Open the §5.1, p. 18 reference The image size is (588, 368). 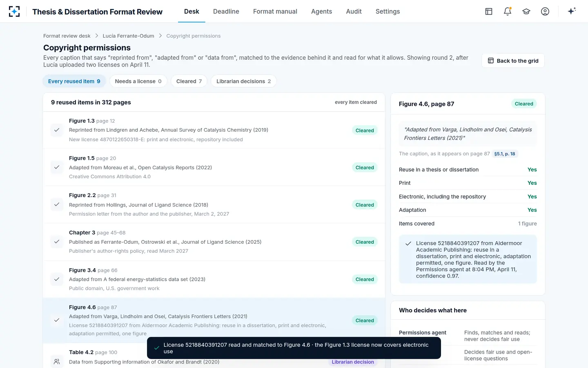[x=505, y=154]
